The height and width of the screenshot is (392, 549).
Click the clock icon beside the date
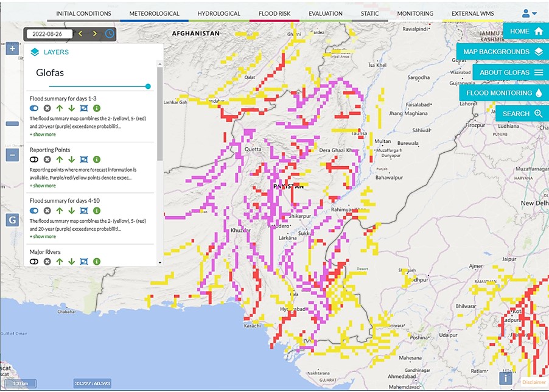110,33
